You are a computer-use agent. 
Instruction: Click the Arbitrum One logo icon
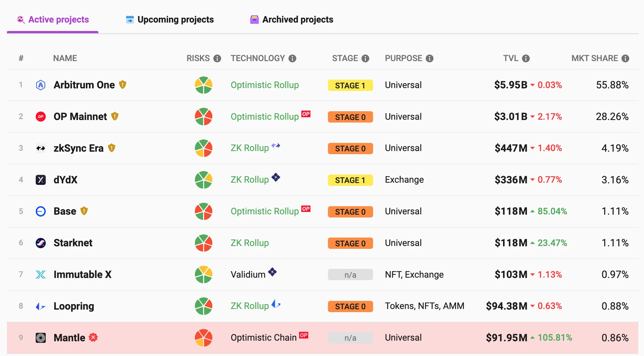pos(41,85)
